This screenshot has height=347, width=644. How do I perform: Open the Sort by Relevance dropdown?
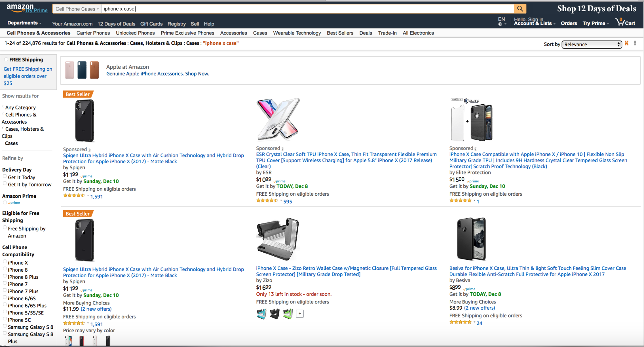[592, 44]
